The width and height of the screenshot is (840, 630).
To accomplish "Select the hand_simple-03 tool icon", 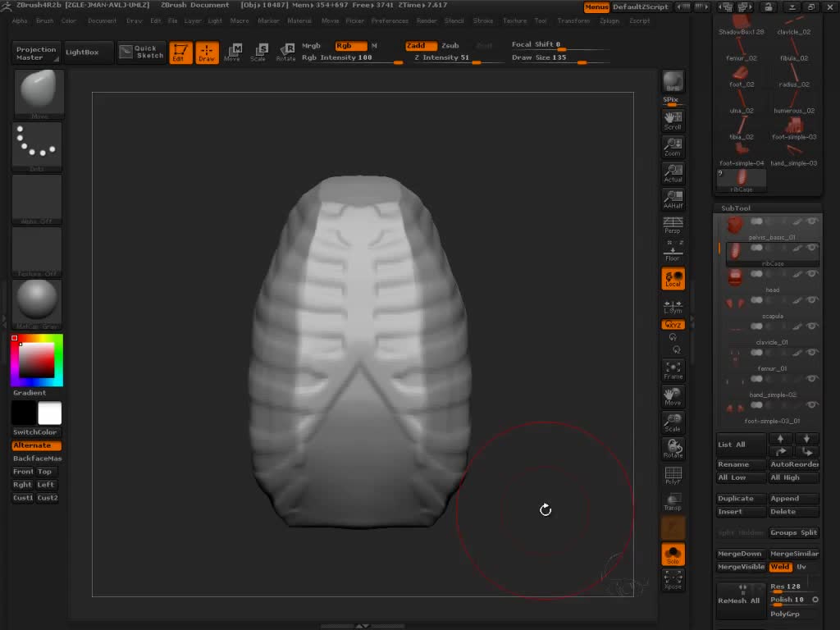I will tap(793, 155).
